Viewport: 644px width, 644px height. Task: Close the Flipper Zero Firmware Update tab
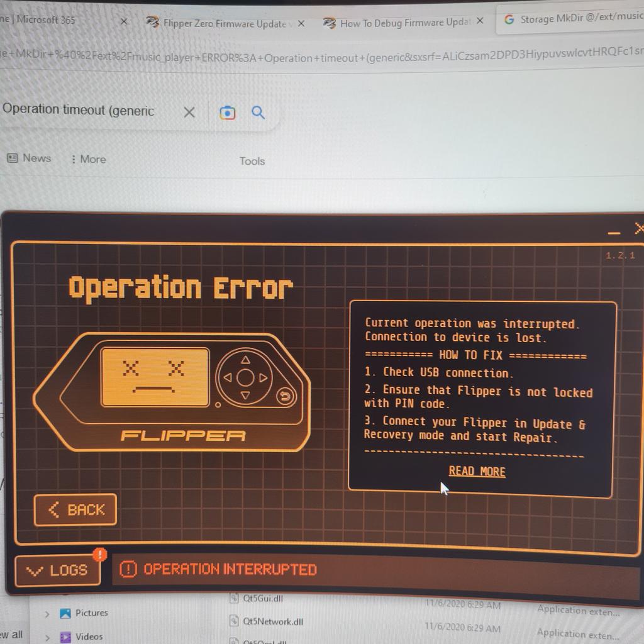301,23
